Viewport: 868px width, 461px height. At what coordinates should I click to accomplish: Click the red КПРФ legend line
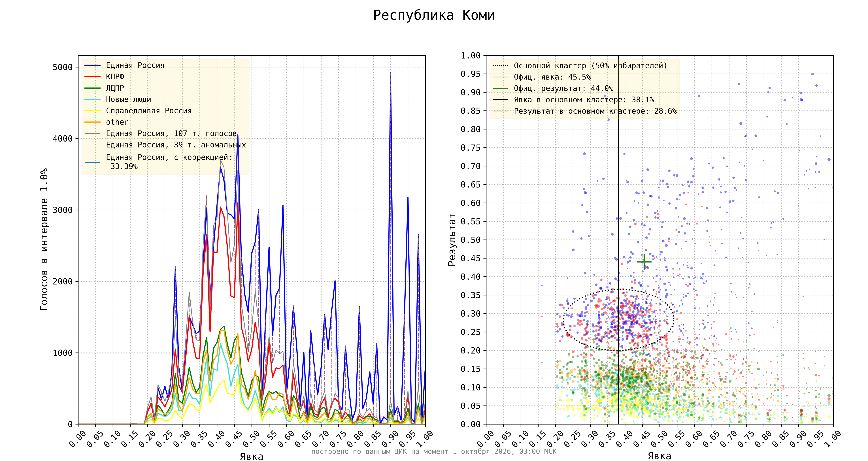coord(92,77)
